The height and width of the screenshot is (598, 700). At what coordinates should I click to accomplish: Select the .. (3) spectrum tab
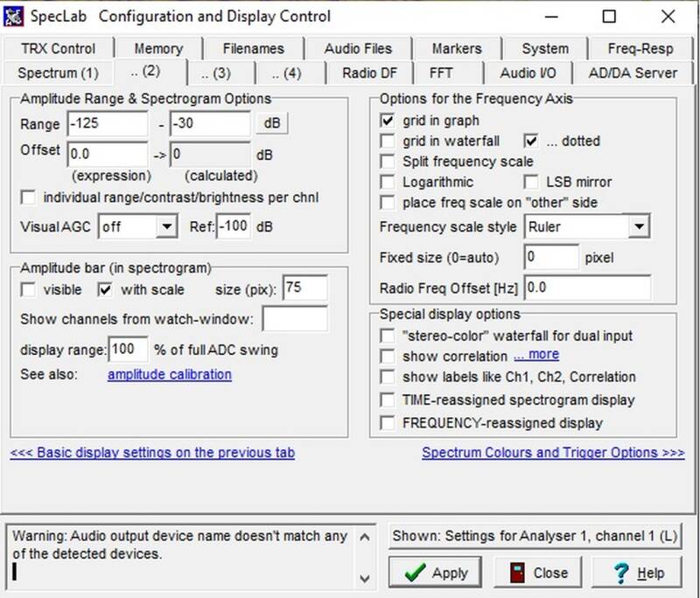click(215, 73)
